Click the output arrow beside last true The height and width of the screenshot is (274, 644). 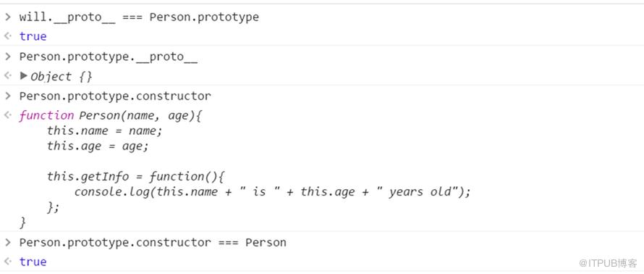pyautogui.click(x=7, y=261)
